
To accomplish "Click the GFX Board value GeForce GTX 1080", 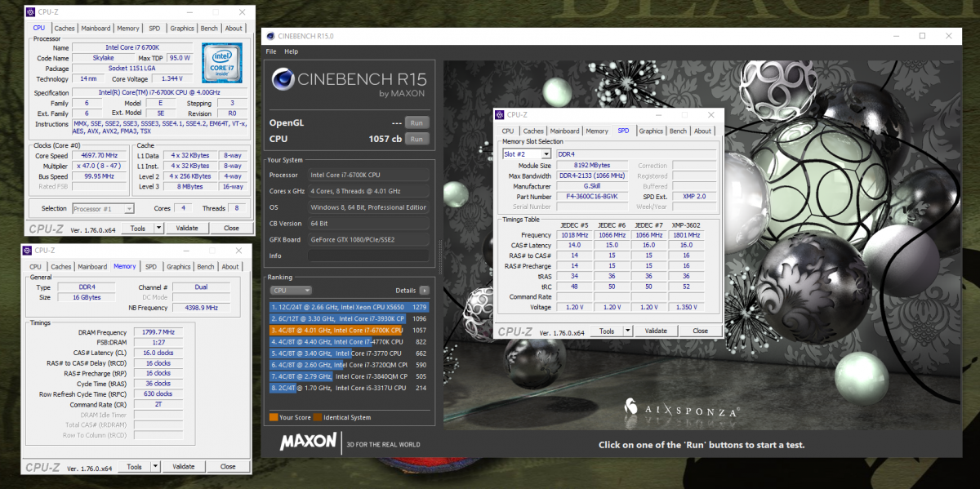I will click(x=368, y=239).
